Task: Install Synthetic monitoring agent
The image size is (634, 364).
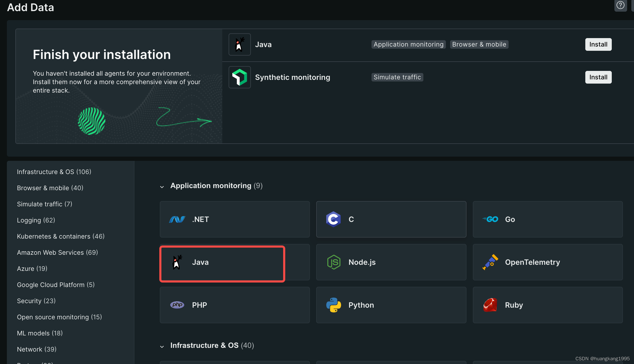Action: pos(598,77)
